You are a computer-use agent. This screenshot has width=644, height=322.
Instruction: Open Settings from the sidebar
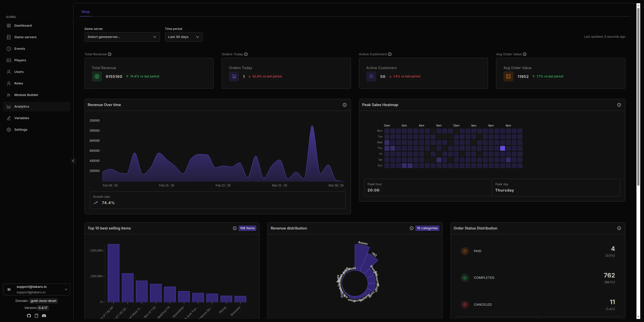coord(20,129)
